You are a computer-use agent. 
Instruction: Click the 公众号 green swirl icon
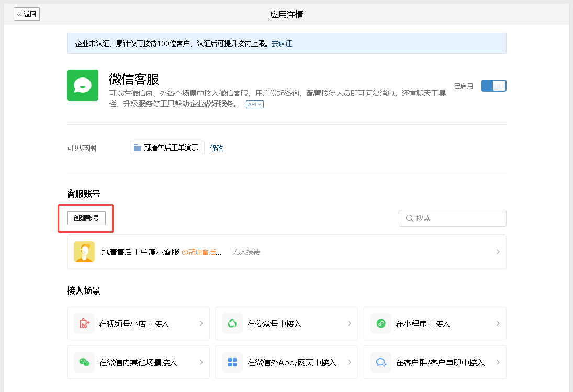[232, 323]
